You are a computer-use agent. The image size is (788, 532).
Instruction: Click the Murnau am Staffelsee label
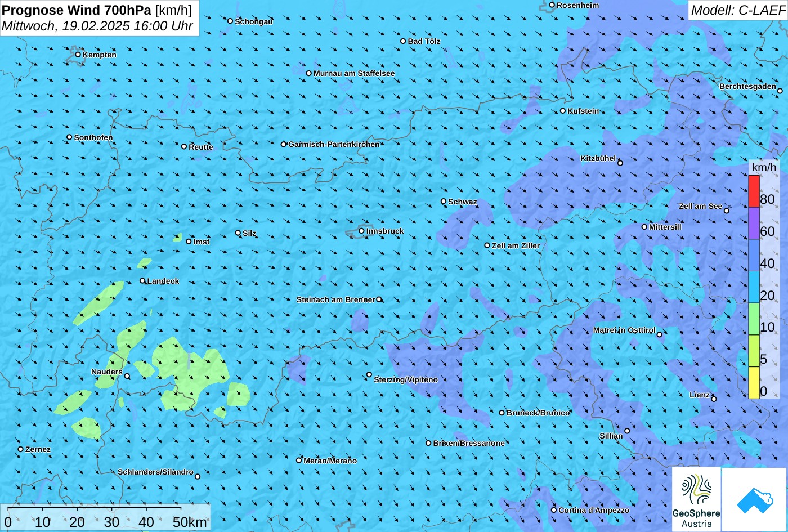[354, 73]
